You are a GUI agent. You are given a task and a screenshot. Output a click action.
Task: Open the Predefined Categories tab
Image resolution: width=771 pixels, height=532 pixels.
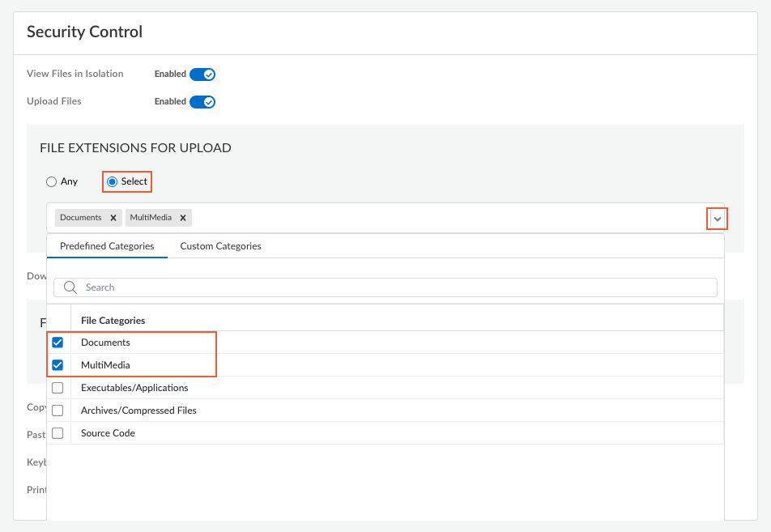click(x=107, y=246)
